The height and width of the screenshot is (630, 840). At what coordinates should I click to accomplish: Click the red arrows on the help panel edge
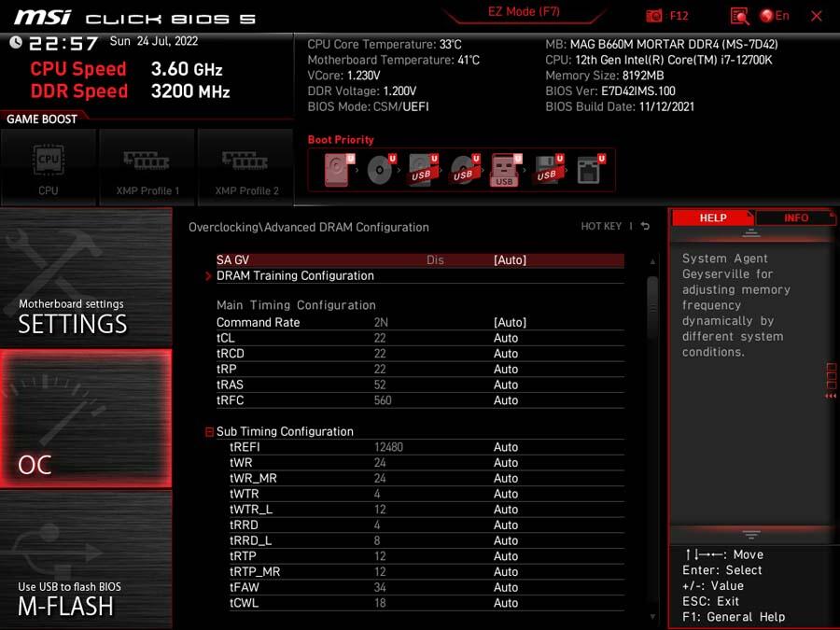coord(831,396)
